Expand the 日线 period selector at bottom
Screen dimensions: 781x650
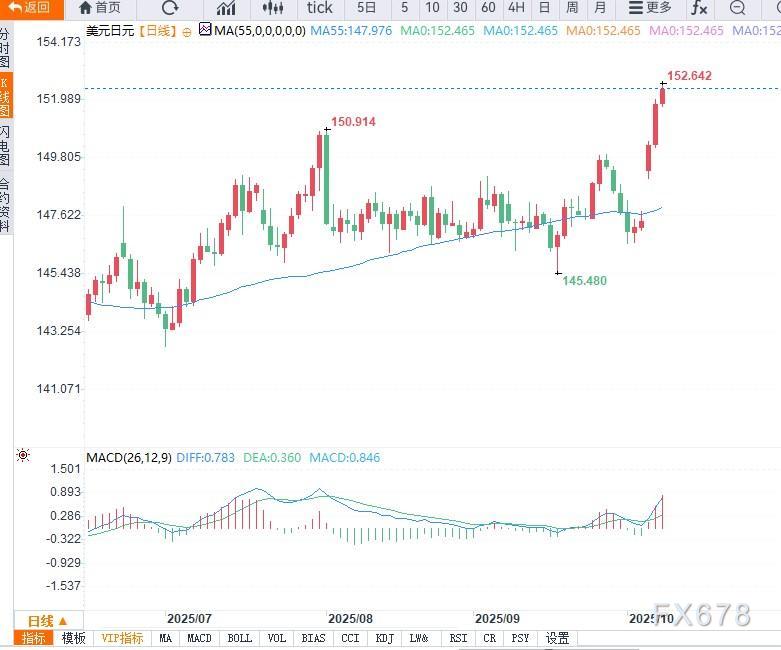point(47,620)
